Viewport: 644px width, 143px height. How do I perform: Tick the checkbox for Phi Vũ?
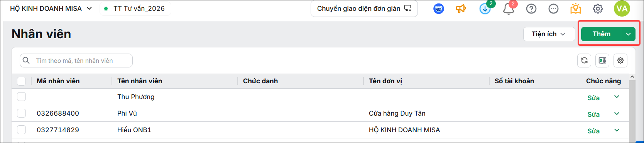[x=22, y=113]
